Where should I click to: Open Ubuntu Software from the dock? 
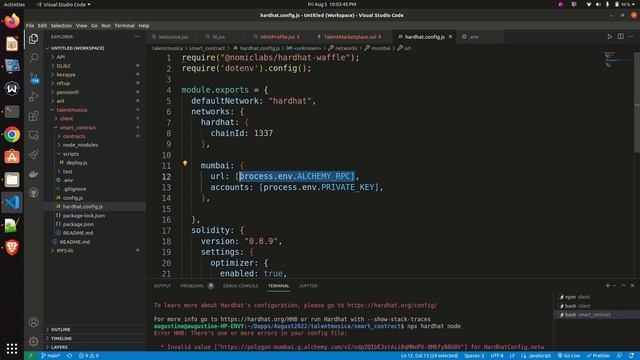click(12, 157)
